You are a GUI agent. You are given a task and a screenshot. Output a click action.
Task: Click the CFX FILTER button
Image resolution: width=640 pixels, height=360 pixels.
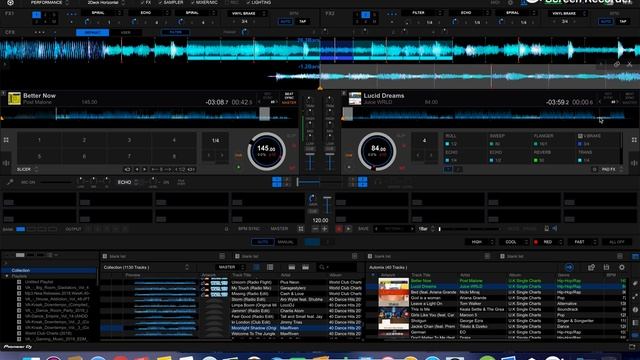(176, 32)
